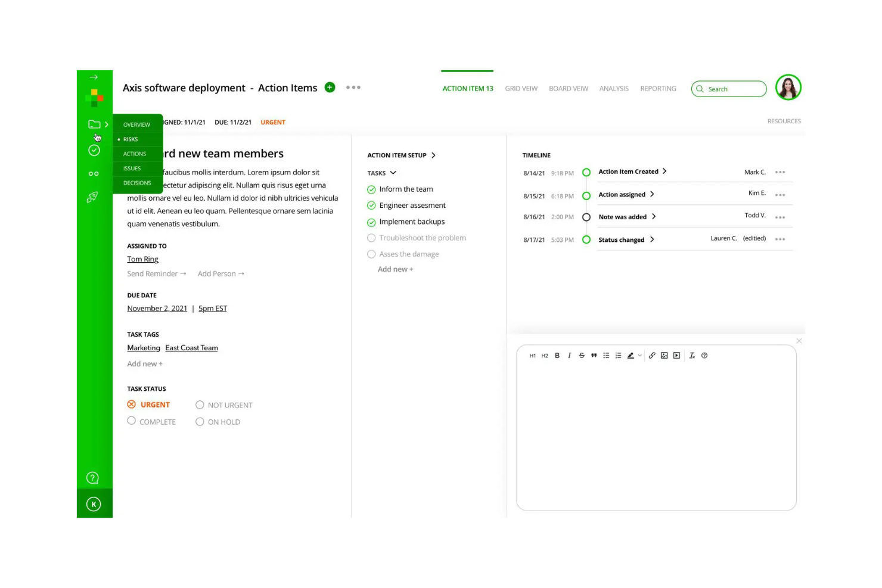Close the note editor with the X

(x=799, y=341)
